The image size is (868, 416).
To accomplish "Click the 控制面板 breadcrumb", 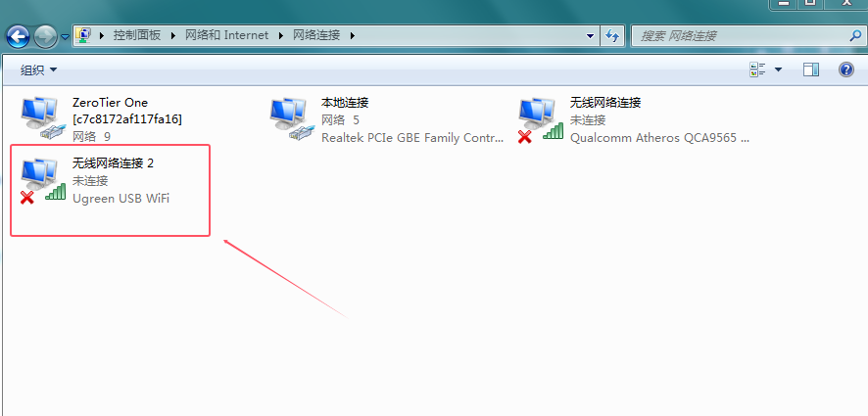I will click(137, 35).
